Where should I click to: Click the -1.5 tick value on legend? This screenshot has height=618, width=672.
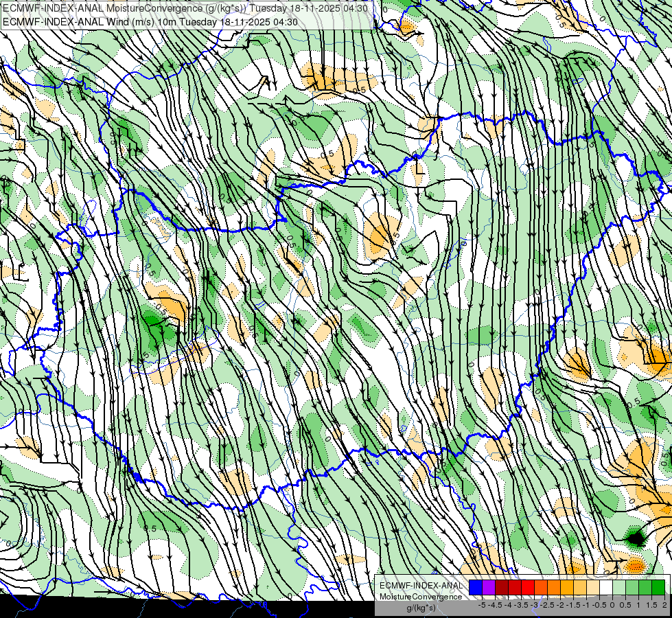(573, 605)
